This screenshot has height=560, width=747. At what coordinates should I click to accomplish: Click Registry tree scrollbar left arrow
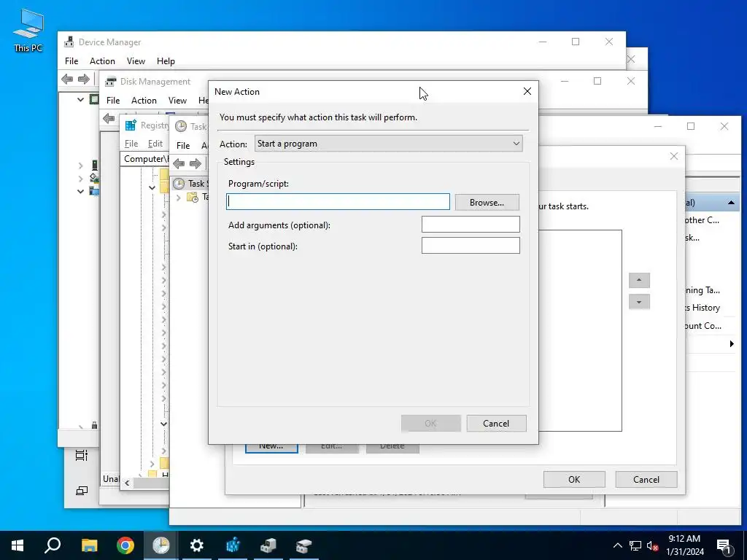pyautogui.click(x=127, y=483)
